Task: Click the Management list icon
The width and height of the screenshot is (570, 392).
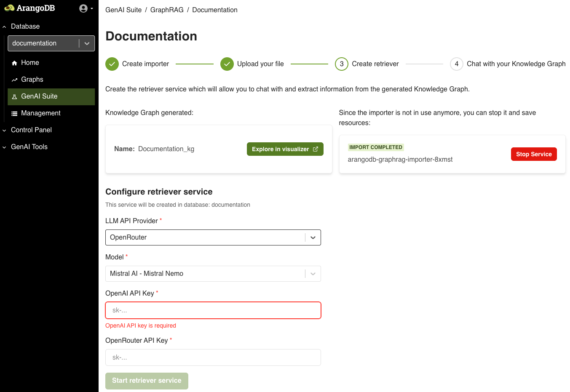Action: coord(14,113)
